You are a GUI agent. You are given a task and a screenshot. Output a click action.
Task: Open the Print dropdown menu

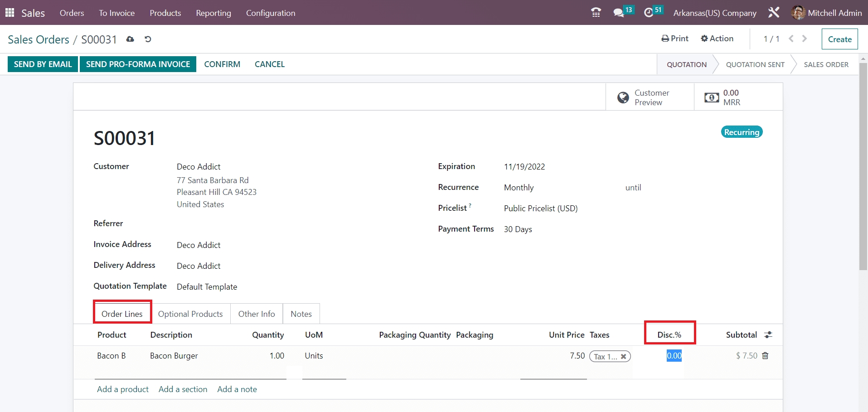(x=675, y=39)
